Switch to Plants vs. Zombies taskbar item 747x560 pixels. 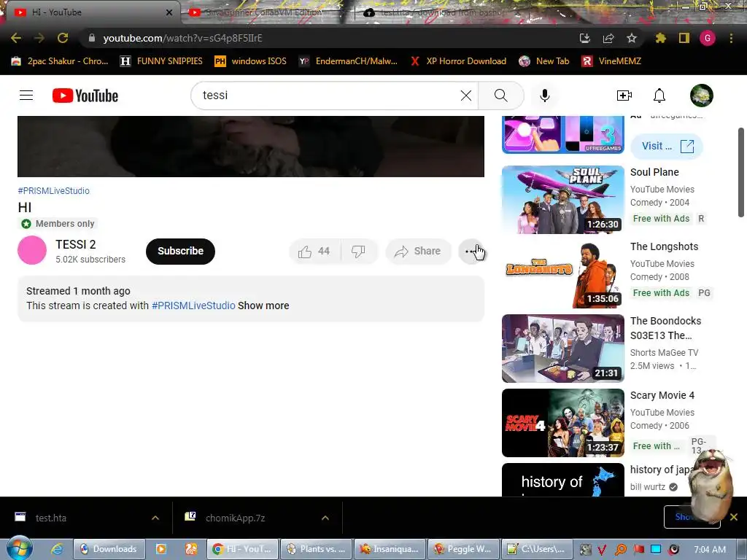click(317, 549)
